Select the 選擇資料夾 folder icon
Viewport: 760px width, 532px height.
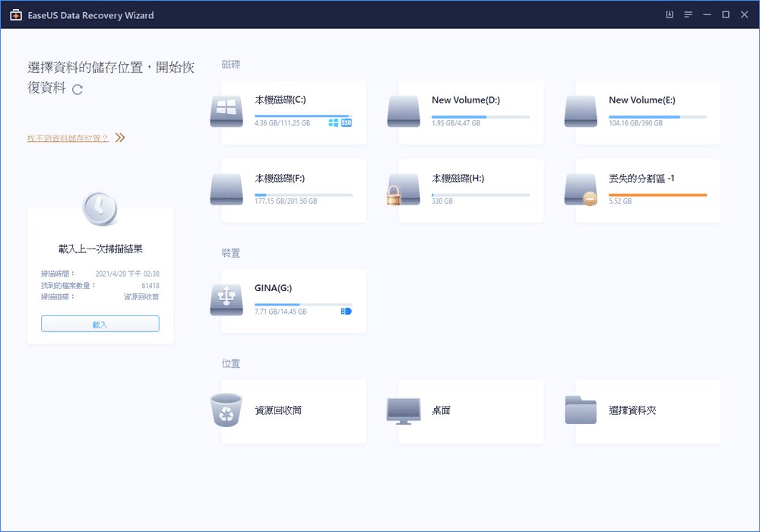click(x=581, y=410)
